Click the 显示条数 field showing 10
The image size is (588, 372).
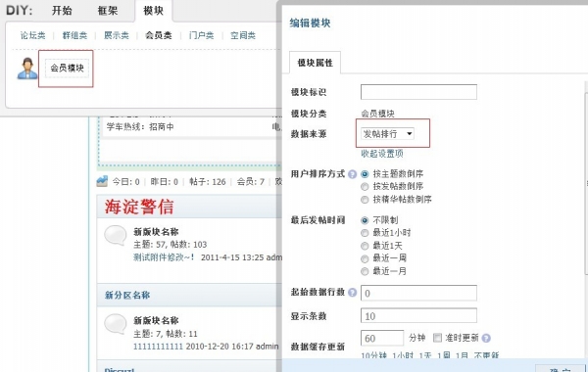(x=418, y=316)
